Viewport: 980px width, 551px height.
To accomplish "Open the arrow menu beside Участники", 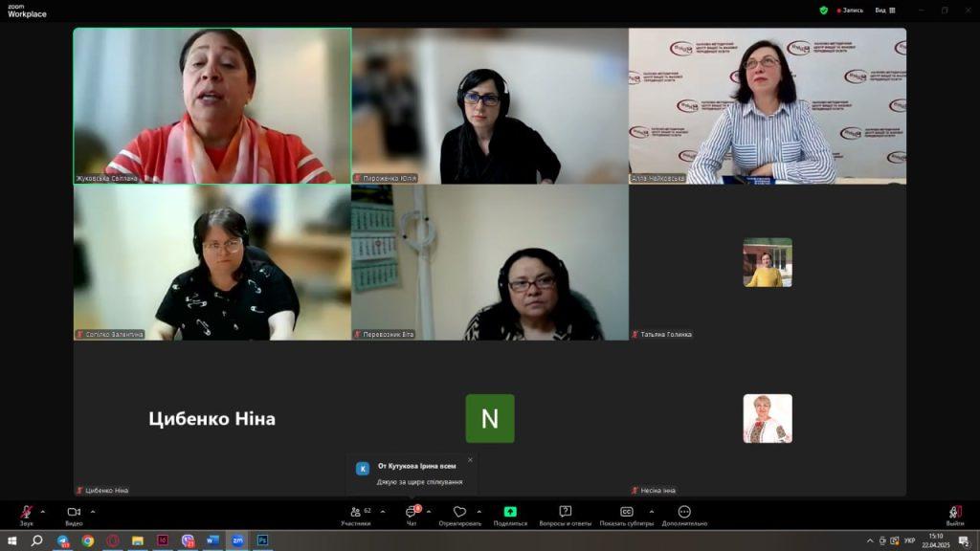I will (x=383, y=511).
